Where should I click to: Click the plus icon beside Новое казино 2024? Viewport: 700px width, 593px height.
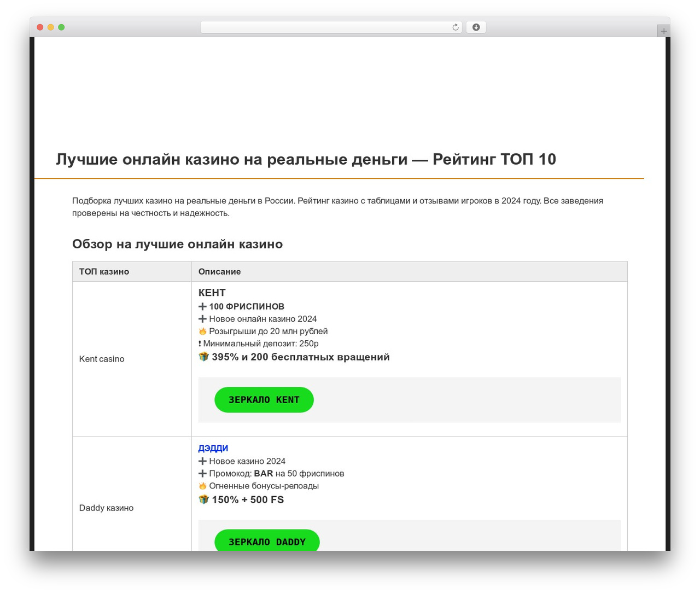click(x=202, y=461)
